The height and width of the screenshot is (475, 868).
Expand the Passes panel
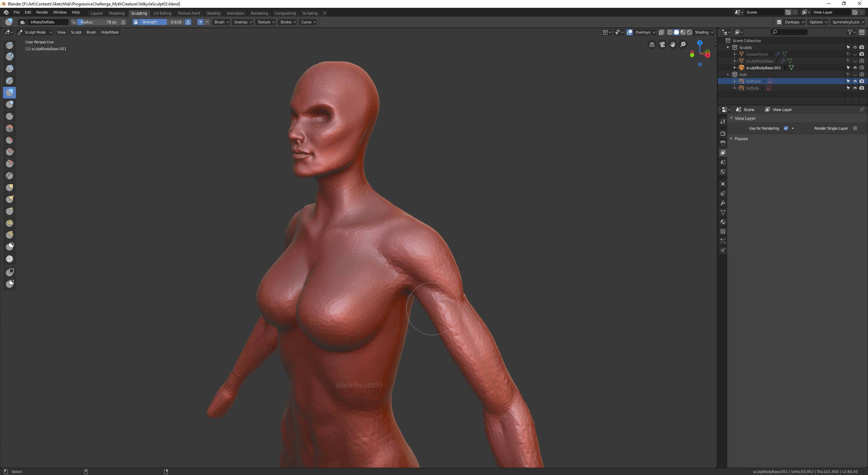point(741,139)
